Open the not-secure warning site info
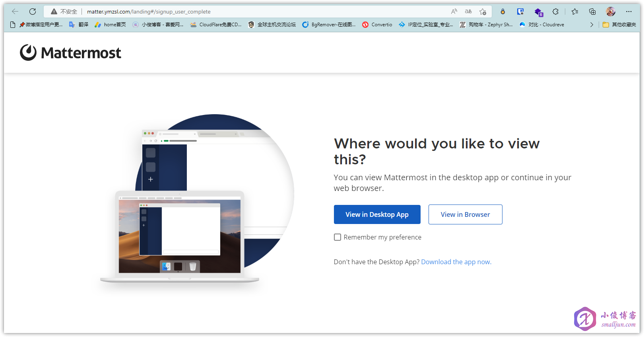Image resolution: width=644 pixels, height=337 pixels. (x=64, y=12)
